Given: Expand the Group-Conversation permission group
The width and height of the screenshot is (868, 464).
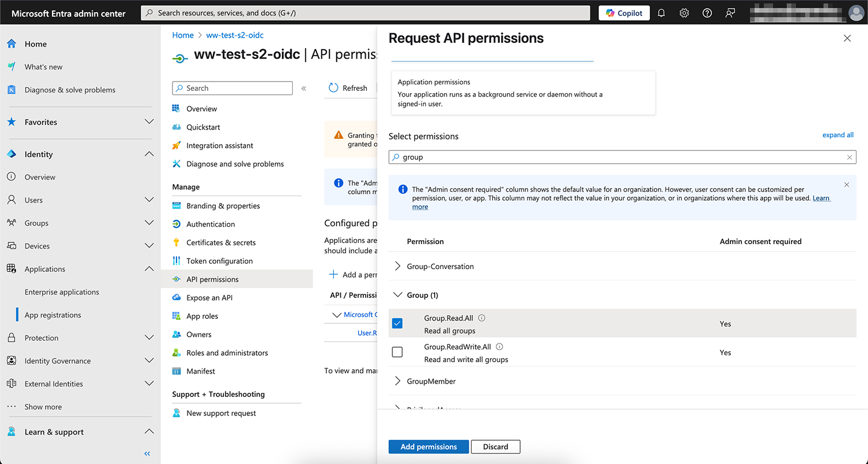Looking at the screenshot, I should pyautogui.click(x=398, y=266).
